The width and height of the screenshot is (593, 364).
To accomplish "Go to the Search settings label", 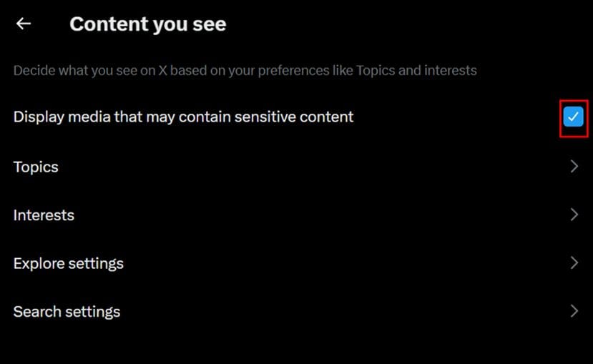I will (67, 312).
